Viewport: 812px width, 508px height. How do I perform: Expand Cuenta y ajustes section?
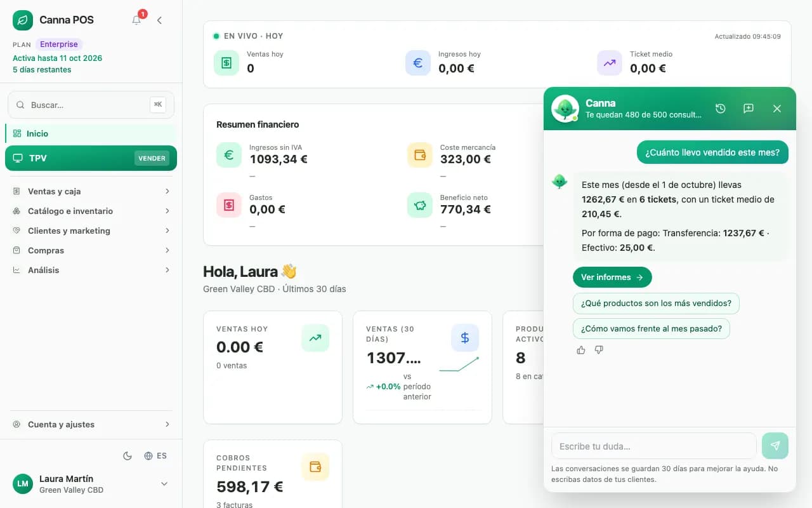[91, 424]
